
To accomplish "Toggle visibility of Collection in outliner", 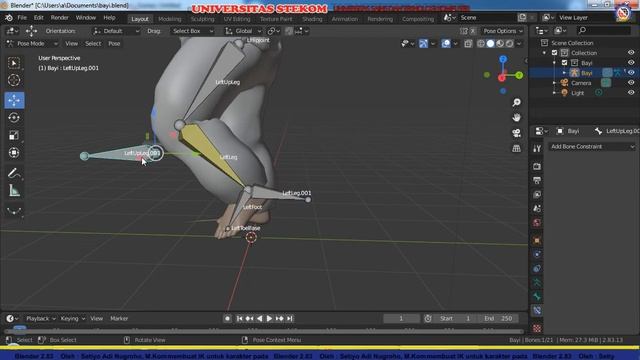I will (x=631, y=53).
